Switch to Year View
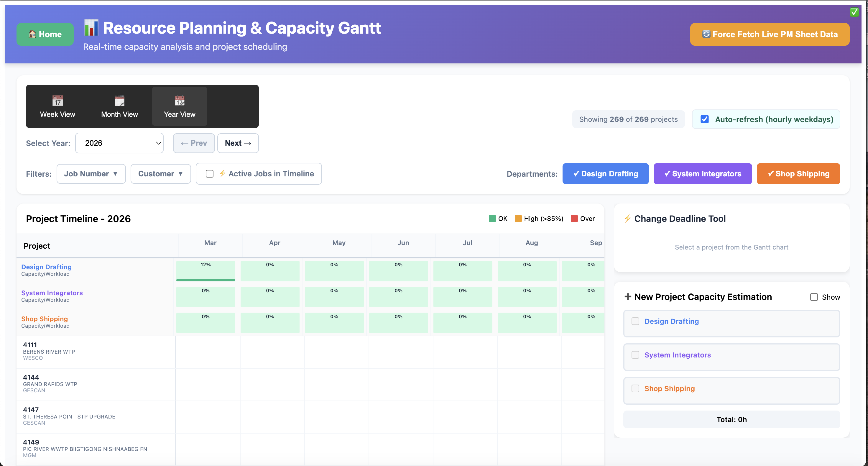This screenshot has height=466, width=868. 179,106
